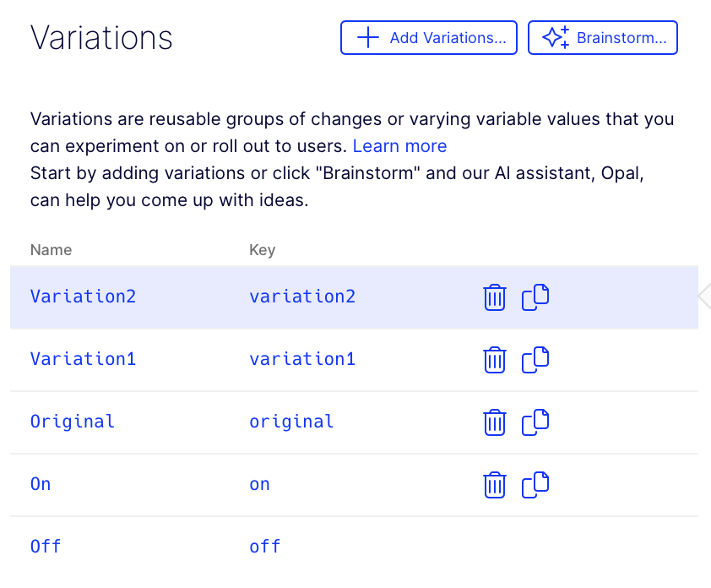Click the off key value
The width and height of the screenshot is (711, 588).
[265, 547]
